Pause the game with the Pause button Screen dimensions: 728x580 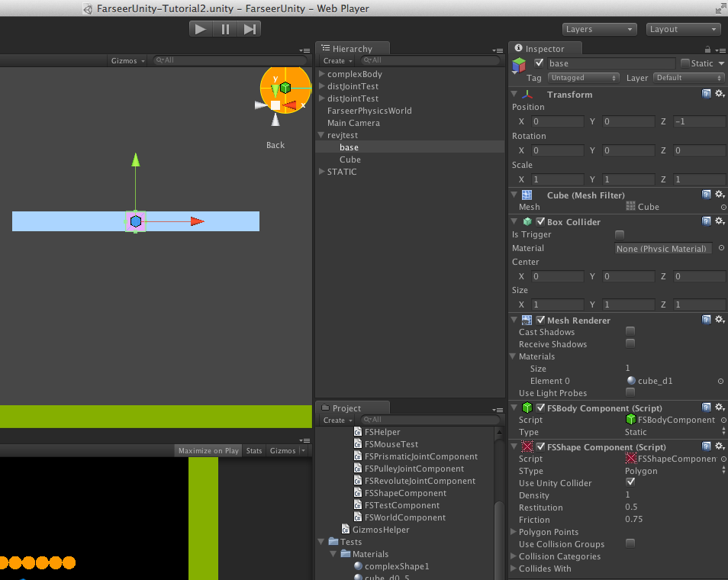tap(225, 29)
